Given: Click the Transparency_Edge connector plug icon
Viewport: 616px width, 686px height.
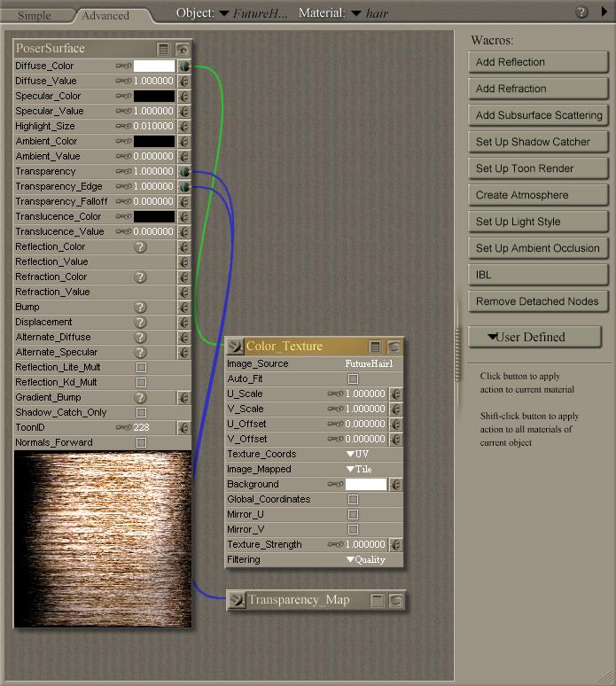Looking at the screenshot, I should (x=184, y=187).
